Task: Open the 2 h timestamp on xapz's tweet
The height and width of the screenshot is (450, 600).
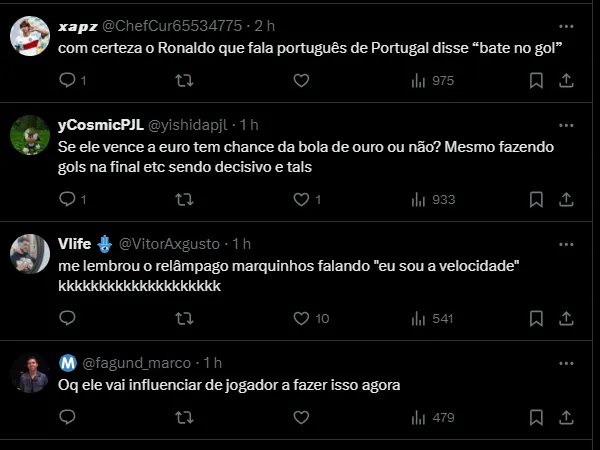Action: (265, 25)
